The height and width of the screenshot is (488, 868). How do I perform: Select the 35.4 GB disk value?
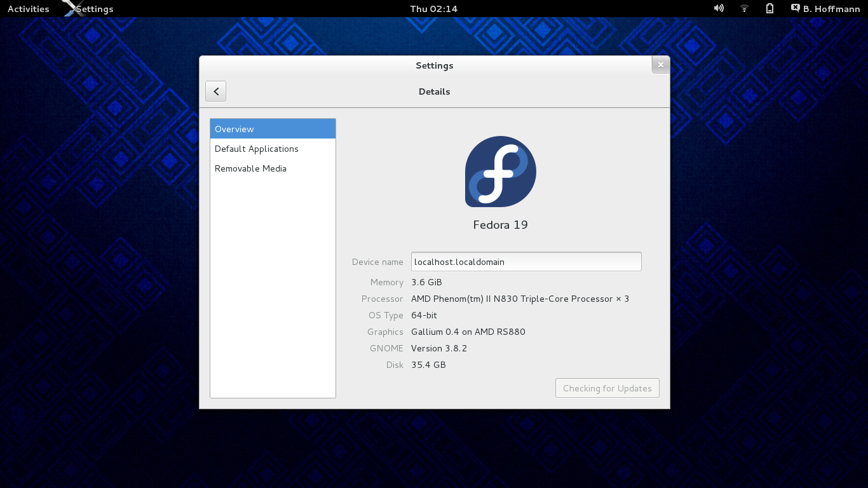428,365
